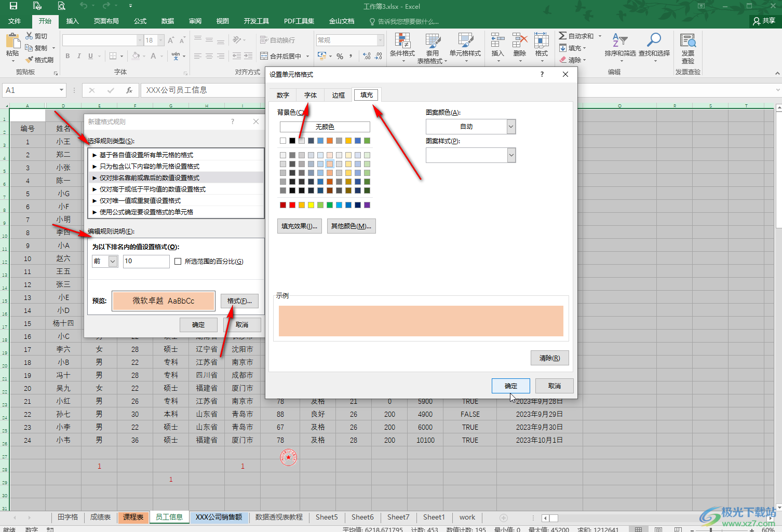Click the Save icon in quick access toolbar

click(14, 6)
